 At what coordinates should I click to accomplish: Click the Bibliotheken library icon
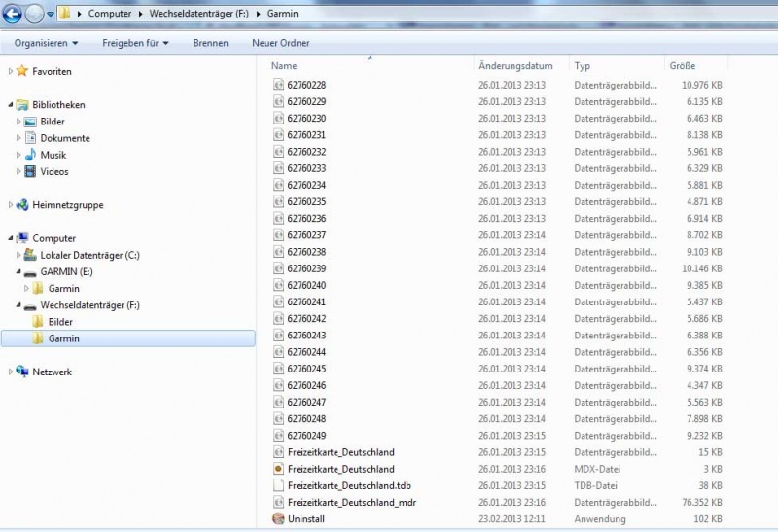tap(22, 105)
